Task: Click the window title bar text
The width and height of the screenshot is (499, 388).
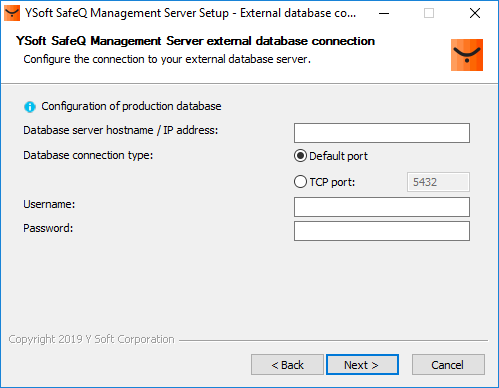Action: tap(191, 13)
